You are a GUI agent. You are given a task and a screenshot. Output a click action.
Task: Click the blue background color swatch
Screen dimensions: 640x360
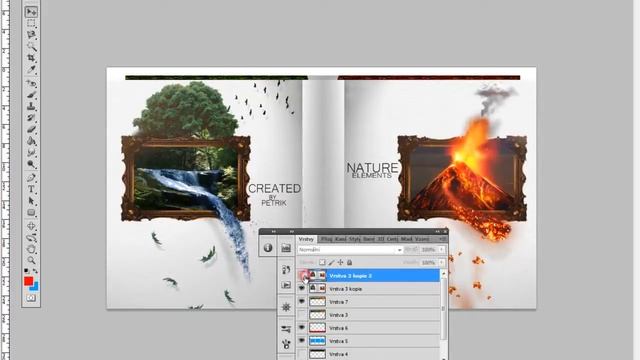pos(35,287)
